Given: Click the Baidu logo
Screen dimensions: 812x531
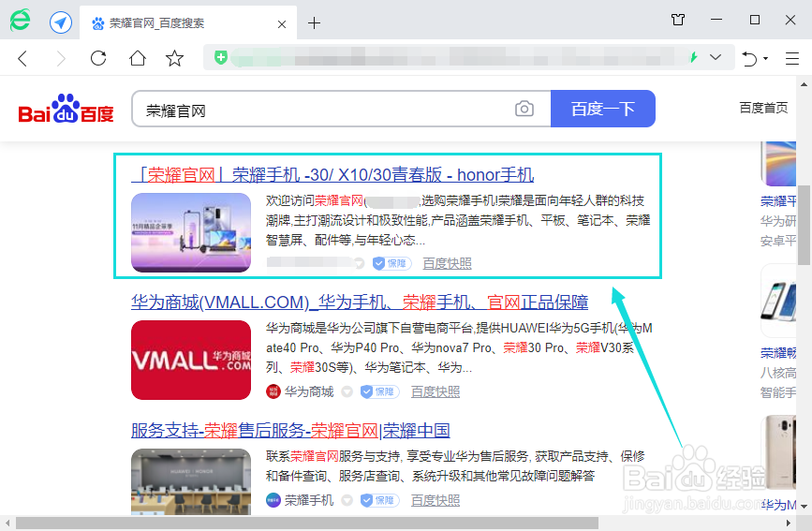Looking at the screenshot, I should pyautogui.click(x=66, y=109).
